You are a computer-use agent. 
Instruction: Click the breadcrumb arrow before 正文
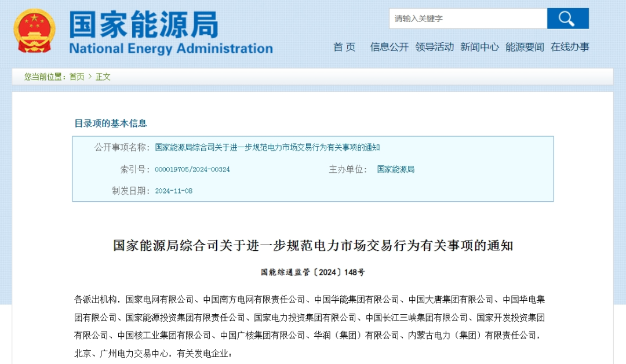90,77
